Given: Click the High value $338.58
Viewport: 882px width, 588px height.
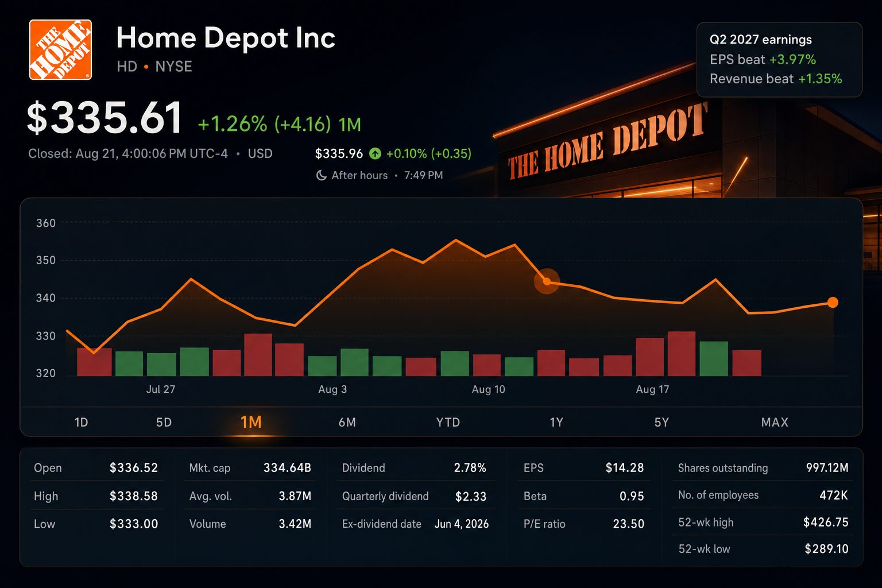Looking at the screenshot, I should tap(133, 496).
